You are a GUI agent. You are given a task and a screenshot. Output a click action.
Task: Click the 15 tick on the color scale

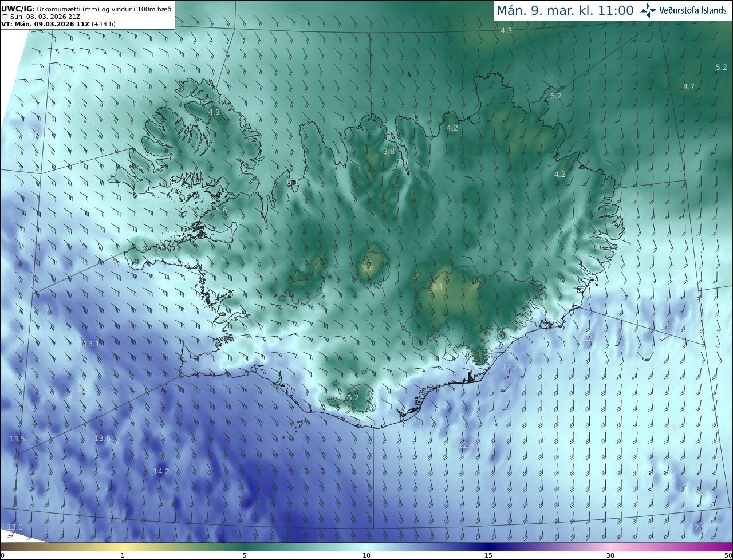(x=488, y=555)
